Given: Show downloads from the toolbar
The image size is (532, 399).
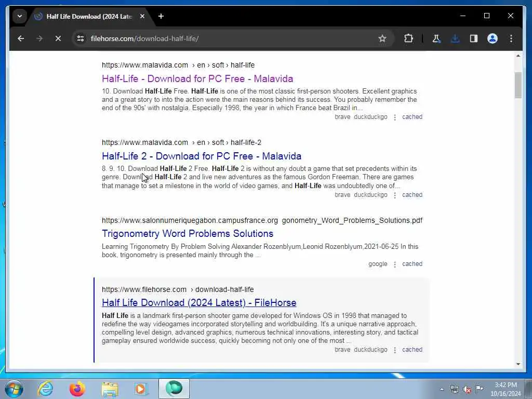Looking at the screenshot, I should 455,38.
